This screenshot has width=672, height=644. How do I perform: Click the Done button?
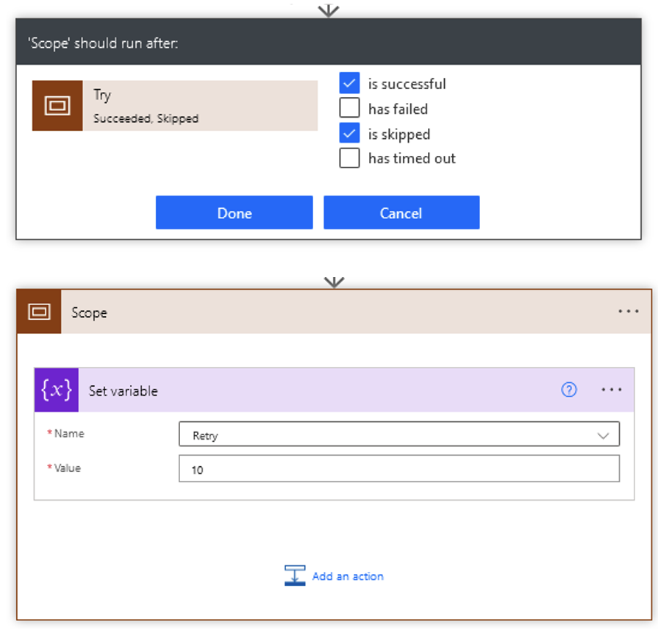click(x=234, y=212)
